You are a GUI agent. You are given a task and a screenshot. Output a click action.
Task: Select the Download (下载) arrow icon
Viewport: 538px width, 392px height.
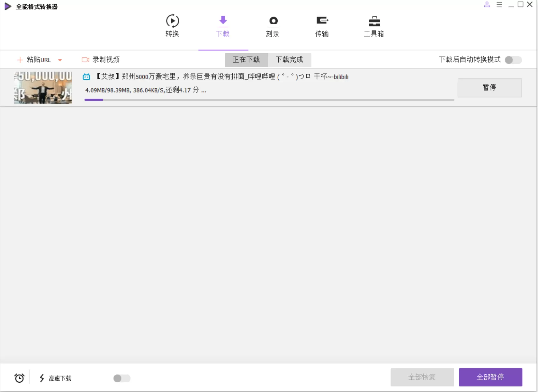tap(223, 21)
